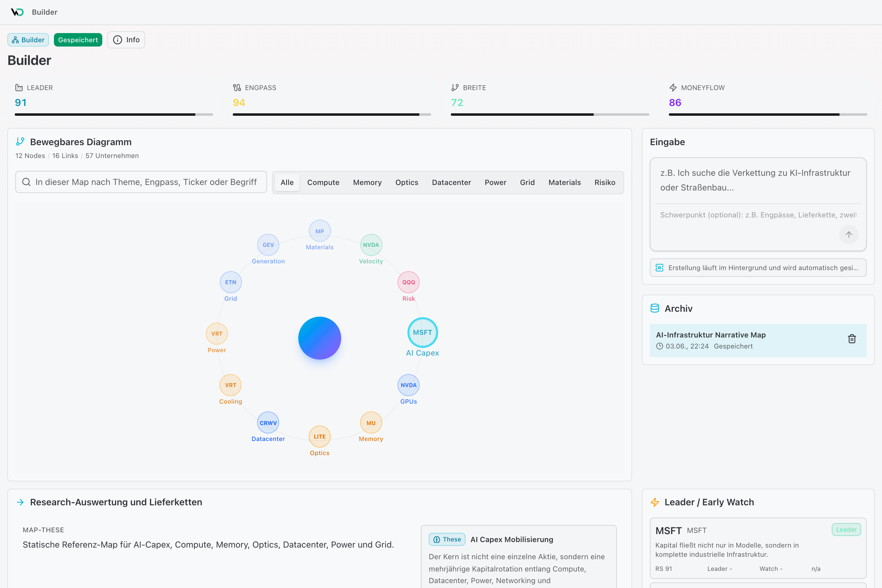This screenshot has width=882, height=588.
Task: Delete archive entry with trash icon
Action: (852, 339)
